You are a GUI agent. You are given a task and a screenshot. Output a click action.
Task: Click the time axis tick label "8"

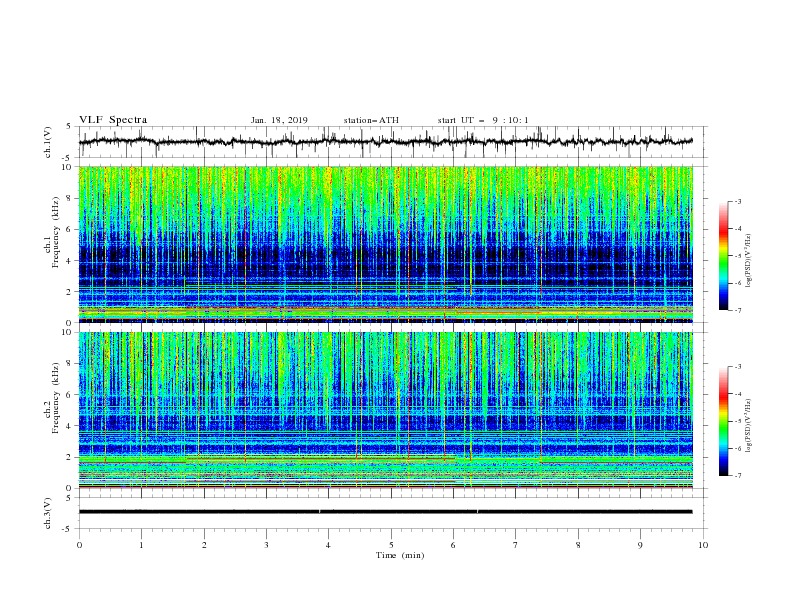pyautogui.click(x=578, y=545)
